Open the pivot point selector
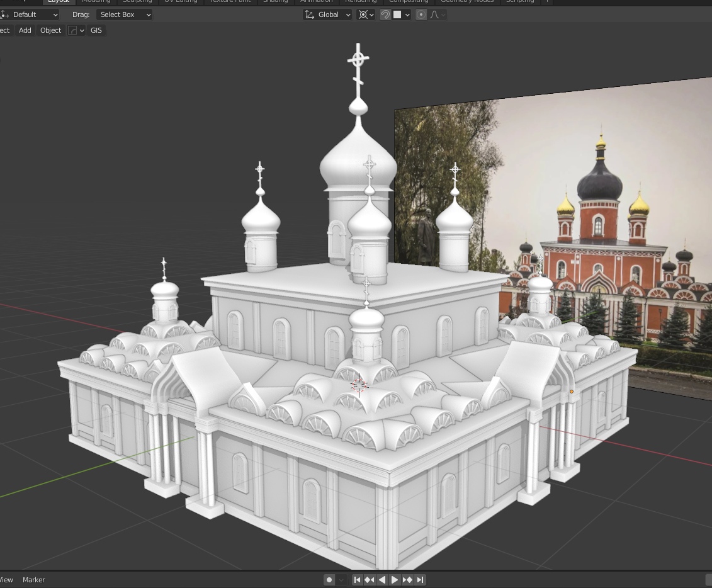The width and height of the screenshot is (712, 588). click(x=366, y=14)
